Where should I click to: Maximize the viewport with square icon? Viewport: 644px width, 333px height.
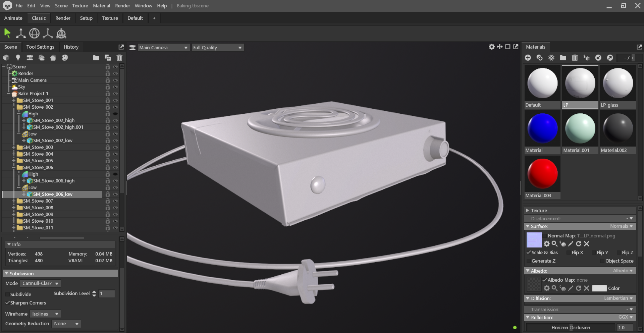pos(508,47)
